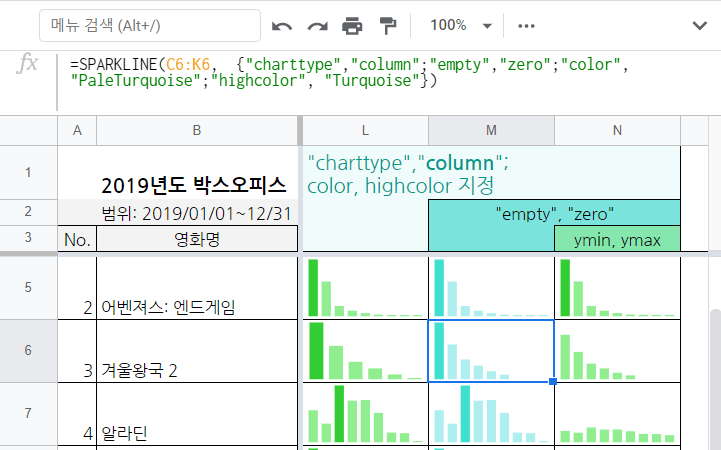721x450 pixels.
Task: Click the menu search box
Action: coord(150,25)
